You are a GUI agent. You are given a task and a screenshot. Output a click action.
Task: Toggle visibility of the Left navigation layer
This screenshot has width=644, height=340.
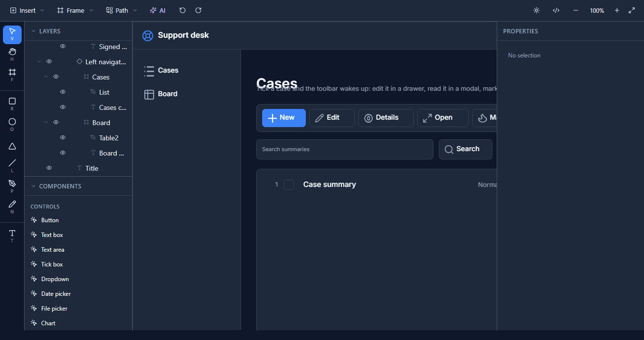pos(49,61)
